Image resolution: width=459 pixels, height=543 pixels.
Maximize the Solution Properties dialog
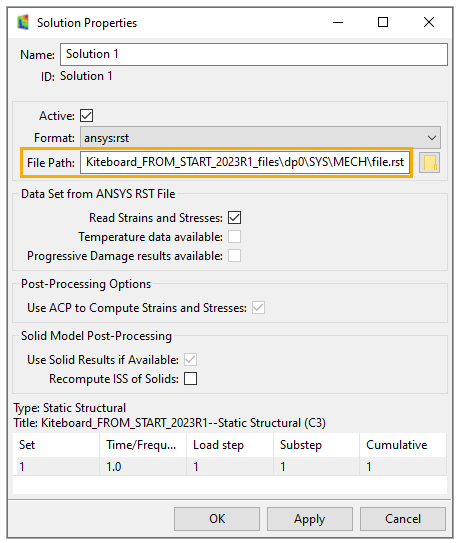pyautogui.click(x=383, y=22)
